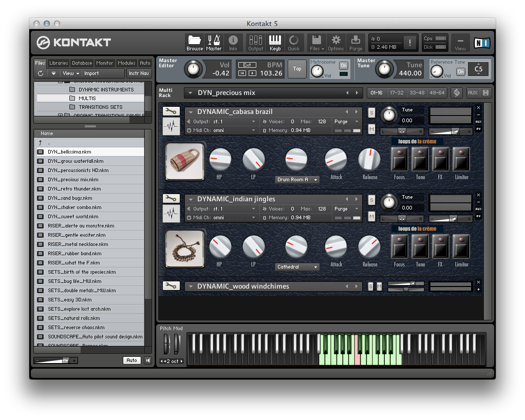
Task: Click the Tap tempo button
Action: click(297, 69)
